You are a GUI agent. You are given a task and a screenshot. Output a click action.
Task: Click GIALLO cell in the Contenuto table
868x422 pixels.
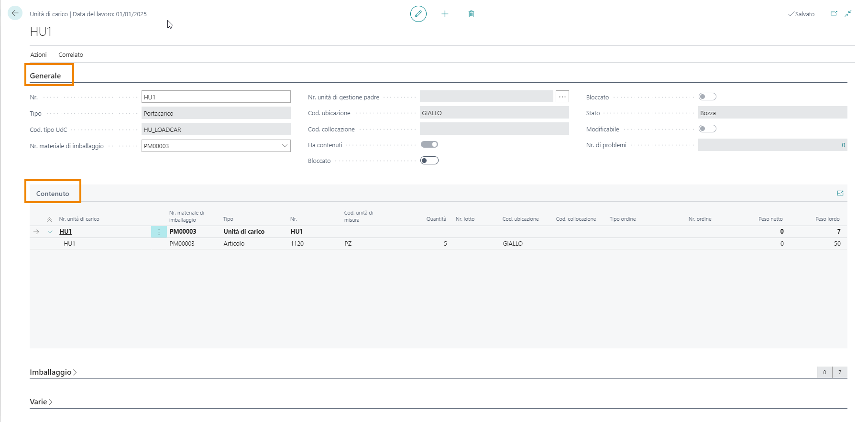[513, 243]
